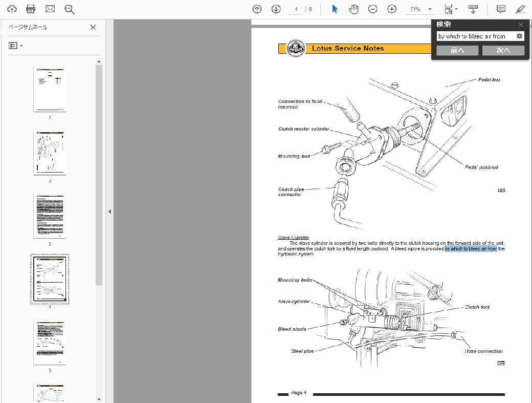Click the upload to cloud icon
Screen dimensions: 532x403
pyautogui.click(x=12, y=9)
